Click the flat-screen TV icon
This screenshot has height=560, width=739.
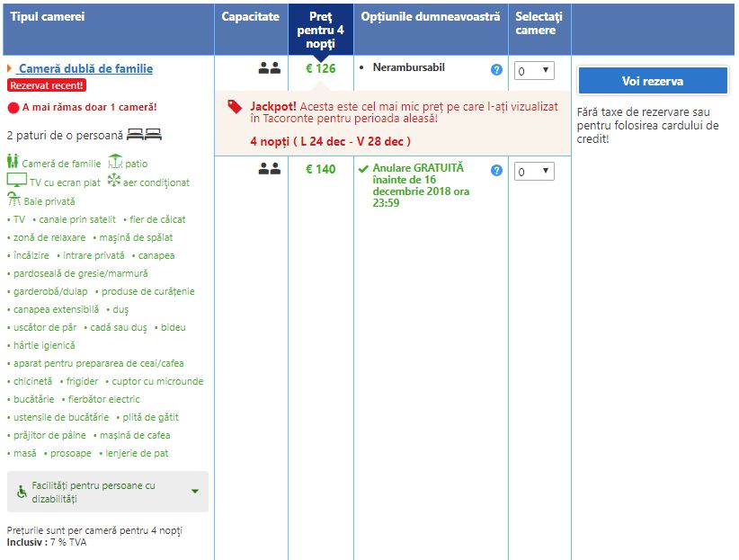pyautogui.click(x=16, y=181)
